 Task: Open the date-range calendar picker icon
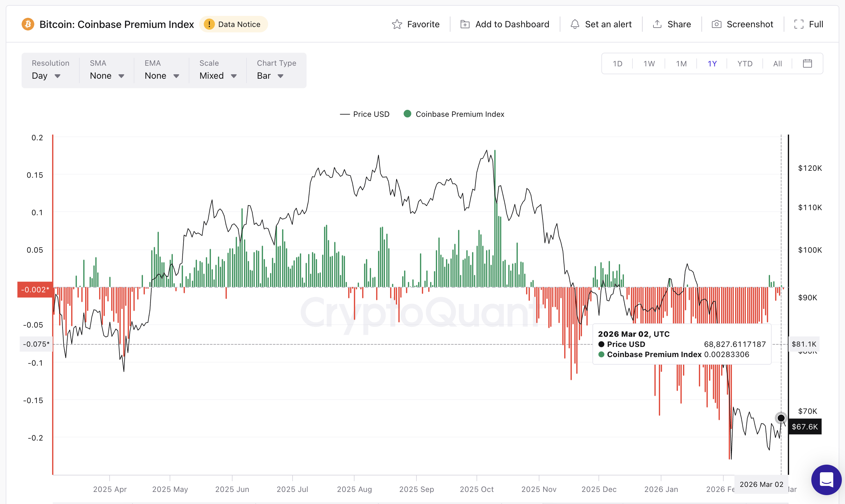(x=807, y=63)
